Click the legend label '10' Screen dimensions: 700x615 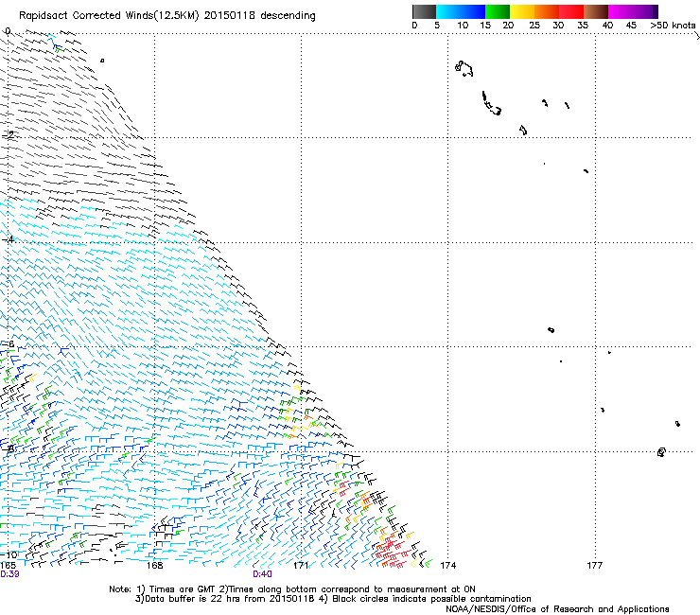click(x=463, y=26)
